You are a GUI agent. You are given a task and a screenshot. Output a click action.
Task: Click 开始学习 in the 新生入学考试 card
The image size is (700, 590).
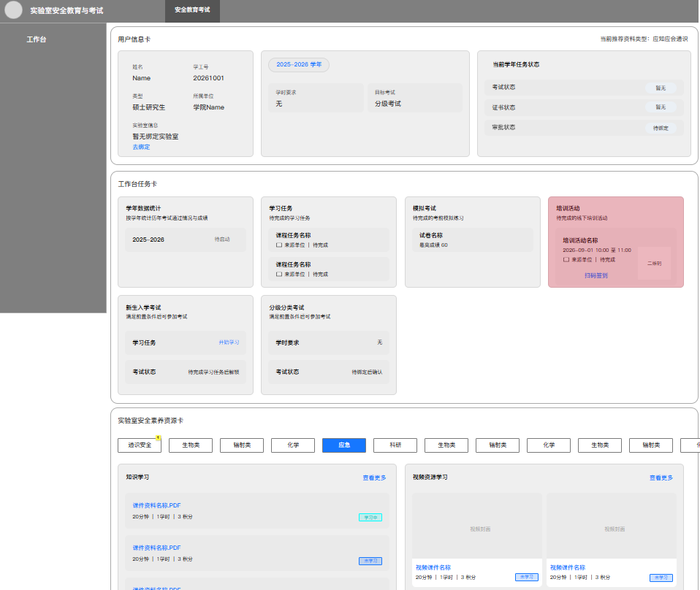click(229, 342)
